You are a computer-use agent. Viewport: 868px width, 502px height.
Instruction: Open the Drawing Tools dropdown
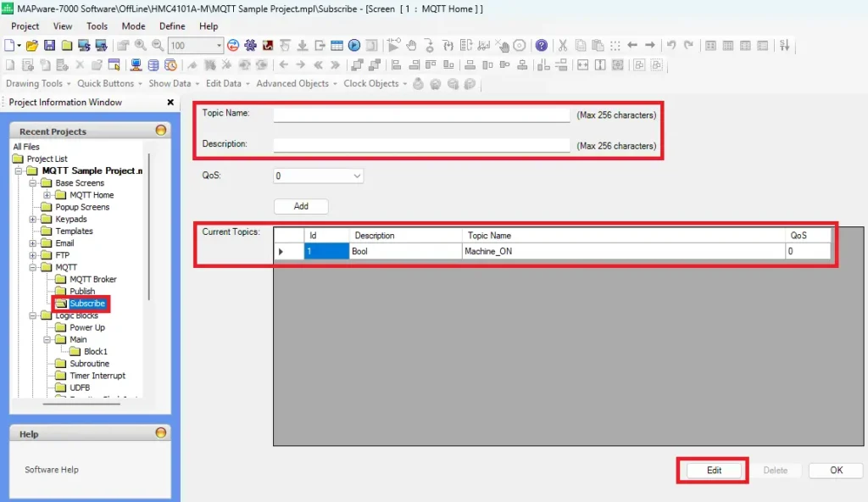(36, 83)
